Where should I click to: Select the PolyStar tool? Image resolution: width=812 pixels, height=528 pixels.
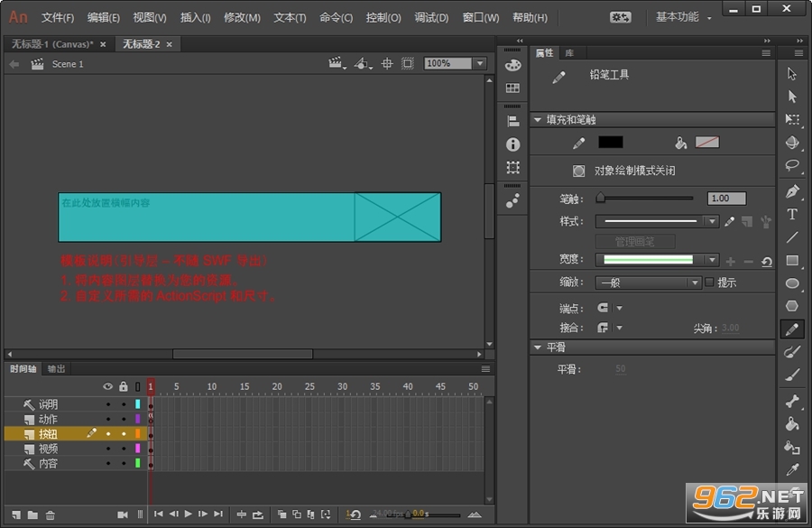point(792,306)
